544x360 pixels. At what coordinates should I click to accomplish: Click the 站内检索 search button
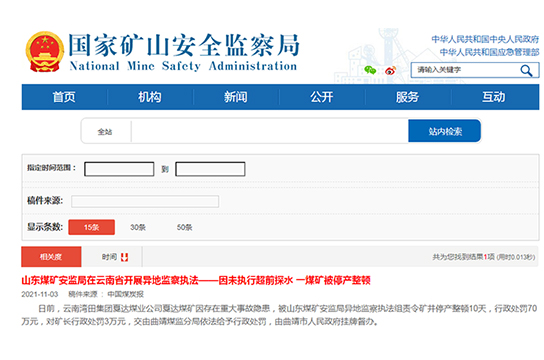click(445, 131)
